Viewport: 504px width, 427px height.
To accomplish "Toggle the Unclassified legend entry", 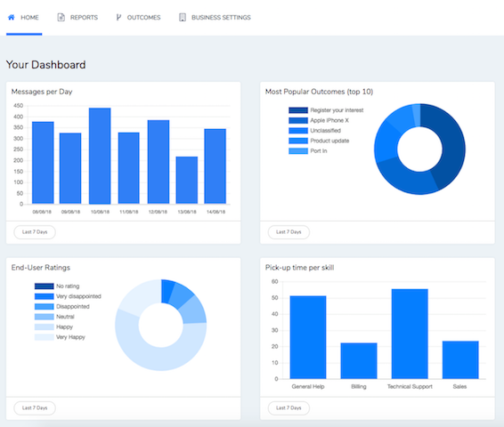I will click(x=314, y=131).
